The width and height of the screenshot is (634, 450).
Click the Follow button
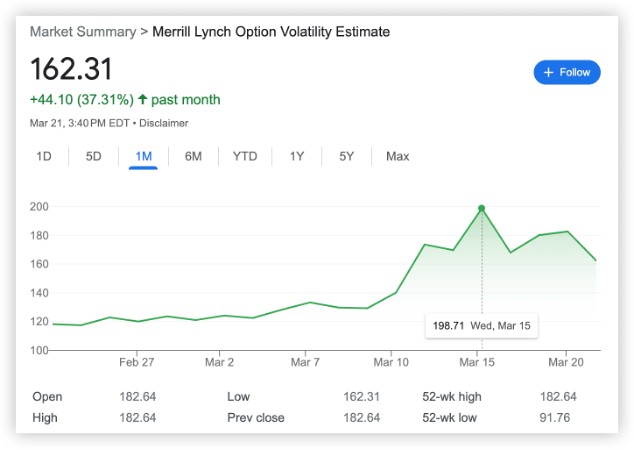pos(567,72)
